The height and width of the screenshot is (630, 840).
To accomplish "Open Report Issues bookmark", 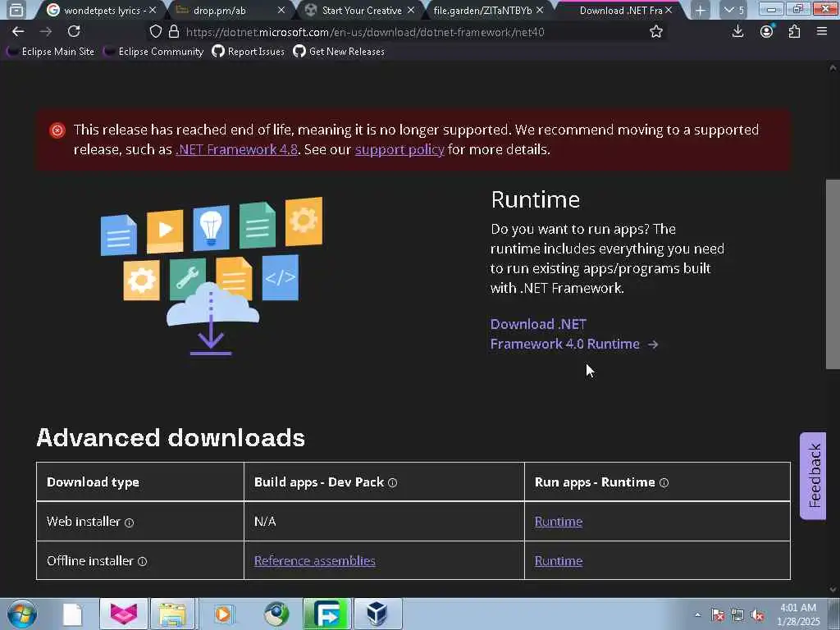I will click(x=248, y=52).
